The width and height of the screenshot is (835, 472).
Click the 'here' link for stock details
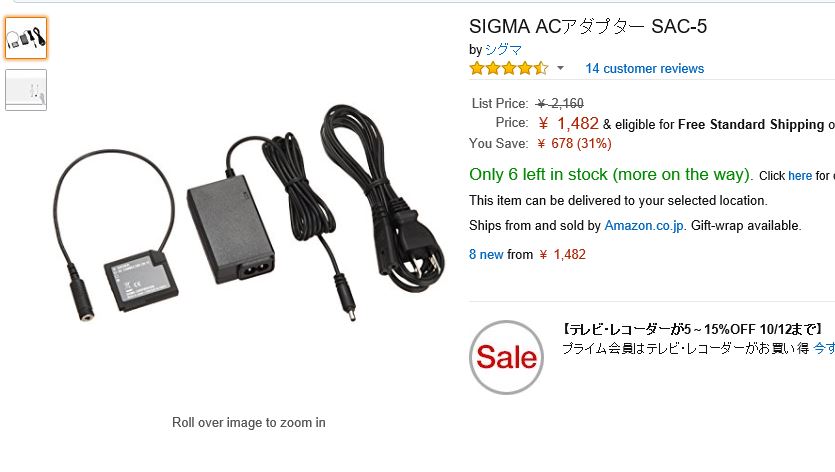[800, 176]
